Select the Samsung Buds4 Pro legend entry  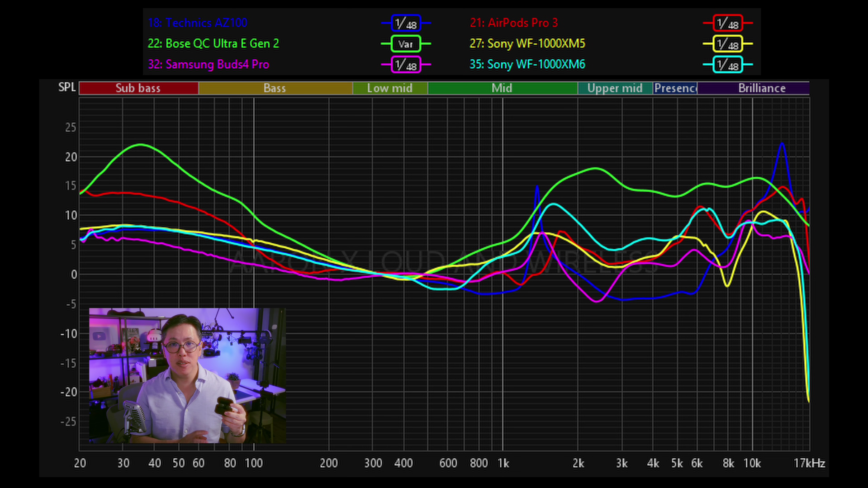tap(209, 64)
